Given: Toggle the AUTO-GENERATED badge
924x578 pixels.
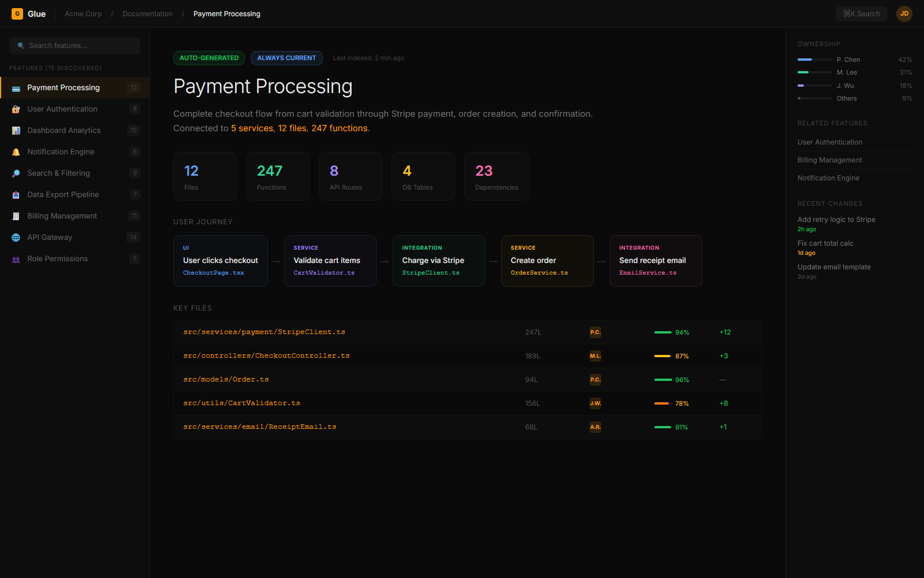Looking at the screenshot, I should pyautogui.click(x=209, y=58).
